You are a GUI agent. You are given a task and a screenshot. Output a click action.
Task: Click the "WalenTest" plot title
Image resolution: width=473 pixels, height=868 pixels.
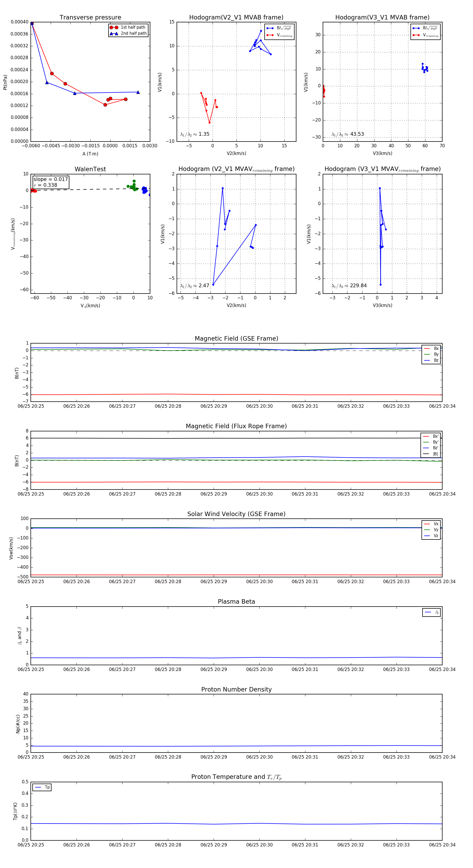90,169
